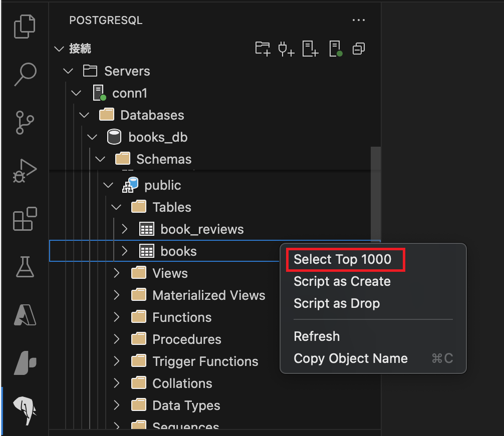
Task: Click the Servers folder icon
Action: point(90,71)
